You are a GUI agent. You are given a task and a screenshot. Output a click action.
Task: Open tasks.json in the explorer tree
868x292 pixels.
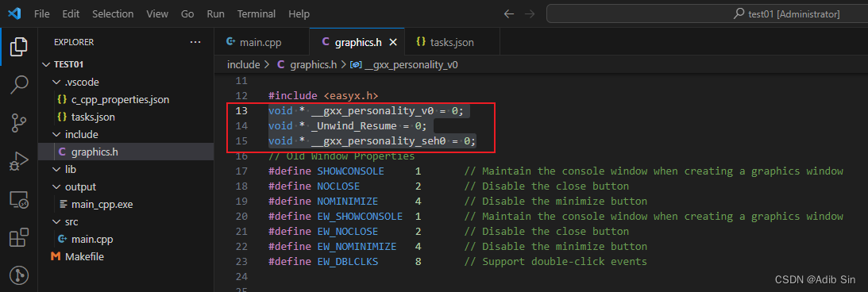(x=125, y=117)
